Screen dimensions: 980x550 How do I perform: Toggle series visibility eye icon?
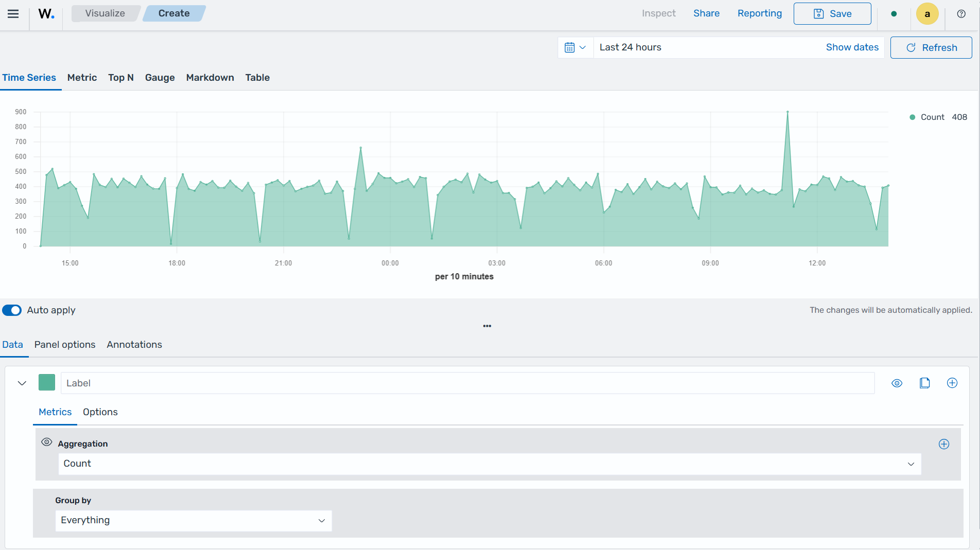(897, 383)
